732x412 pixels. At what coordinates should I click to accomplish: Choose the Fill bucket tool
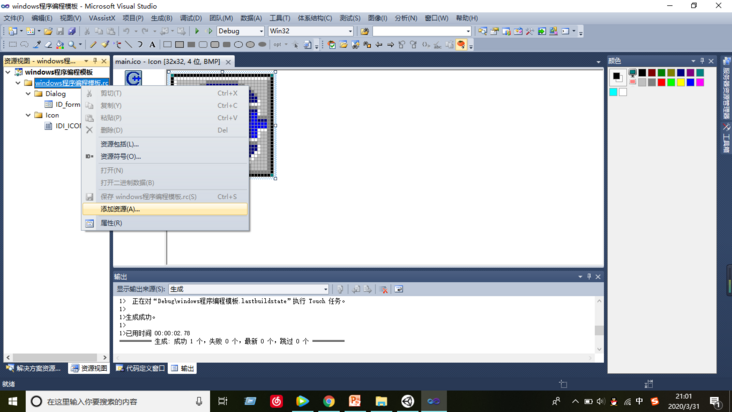coord(60,45)
